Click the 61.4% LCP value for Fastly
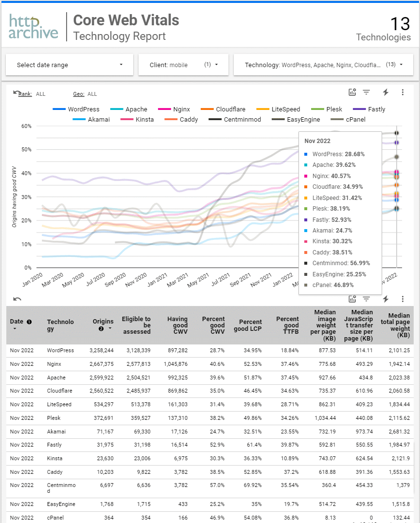420x523 pixels. [x=254, y=445]
